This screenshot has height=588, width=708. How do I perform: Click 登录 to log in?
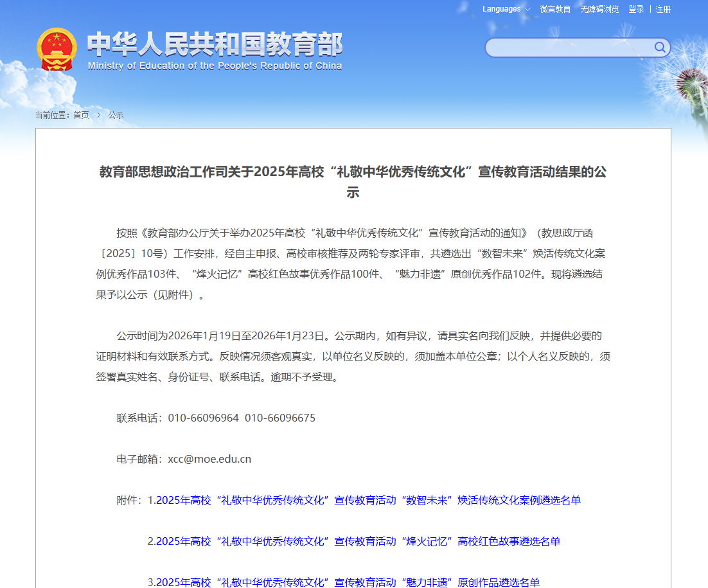[636, 9]
